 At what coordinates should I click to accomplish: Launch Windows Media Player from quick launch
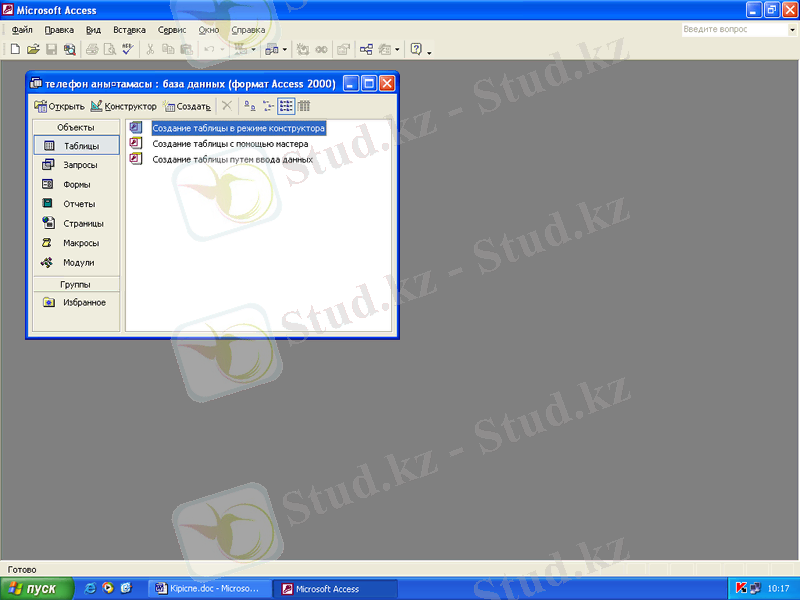pos(108,588)
